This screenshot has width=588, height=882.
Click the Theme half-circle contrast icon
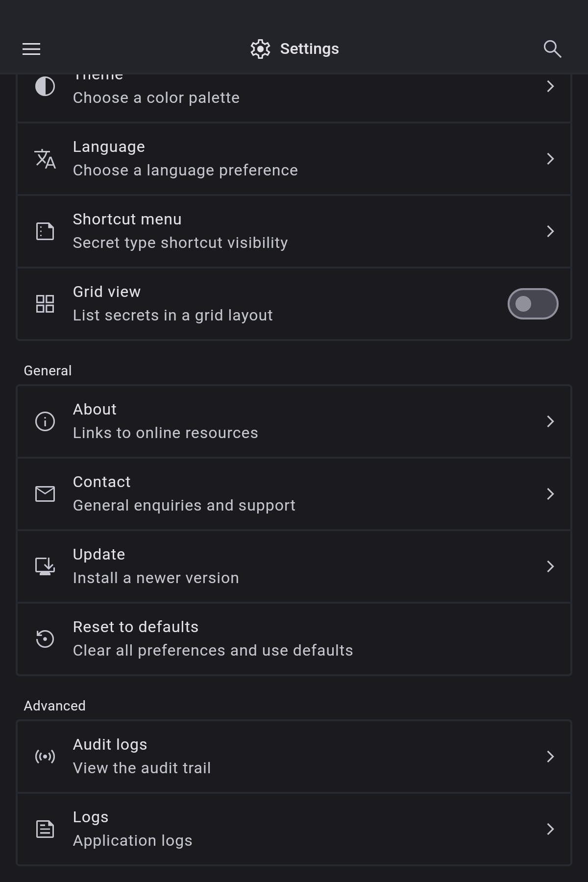tap(45, 87)
